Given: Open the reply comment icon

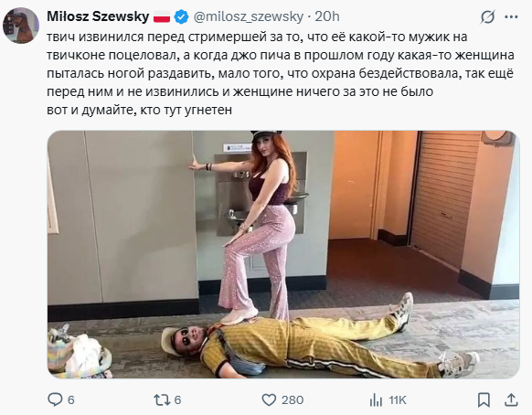Looking at the screenshot, I should pos(55,399).
